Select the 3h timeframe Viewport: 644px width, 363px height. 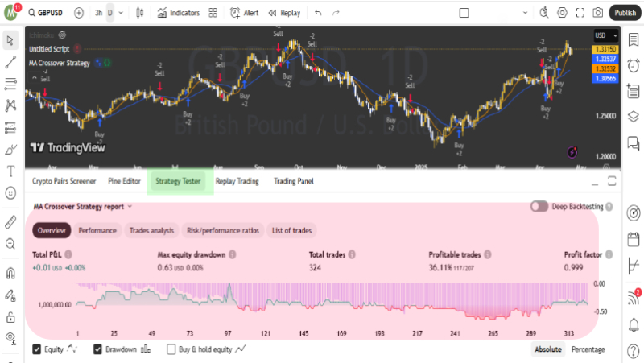pyautogui.click(x=98, y=13)
